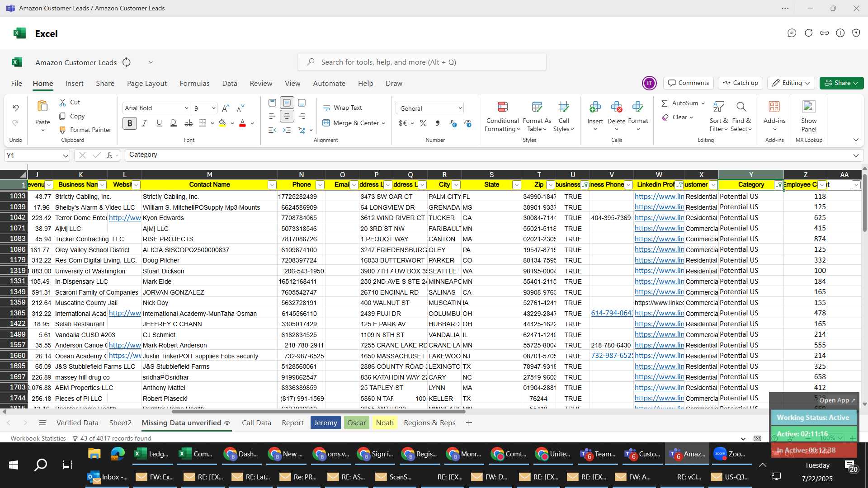Apply the red font color

(x=242, y=123)
